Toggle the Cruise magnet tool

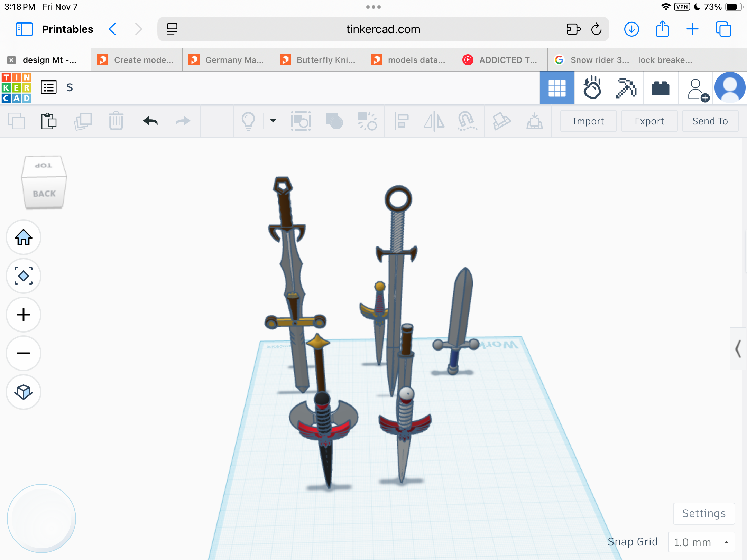click(467, 121)
